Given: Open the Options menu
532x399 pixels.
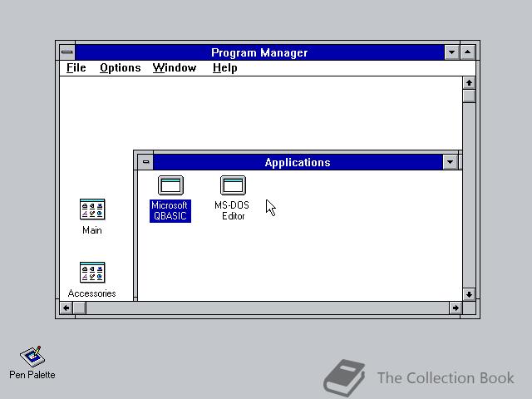Looking at the screenshot, I should (x=120, y=68).
